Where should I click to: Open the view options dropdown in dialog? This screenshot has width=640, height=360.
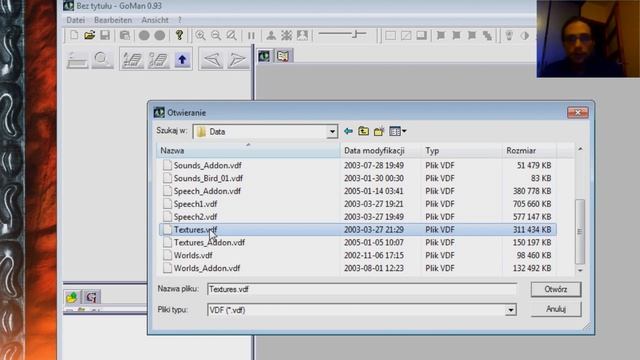[x=398, y=131]
